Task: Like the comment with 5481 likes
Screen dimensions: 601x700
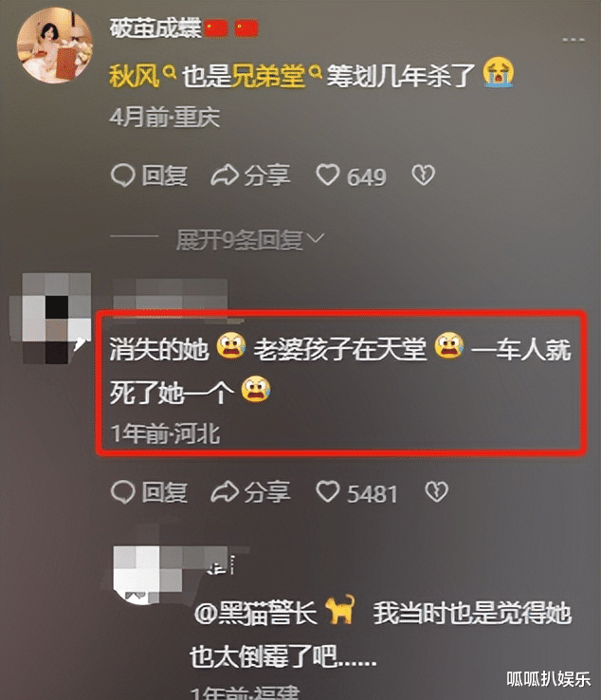Action: 356,493
